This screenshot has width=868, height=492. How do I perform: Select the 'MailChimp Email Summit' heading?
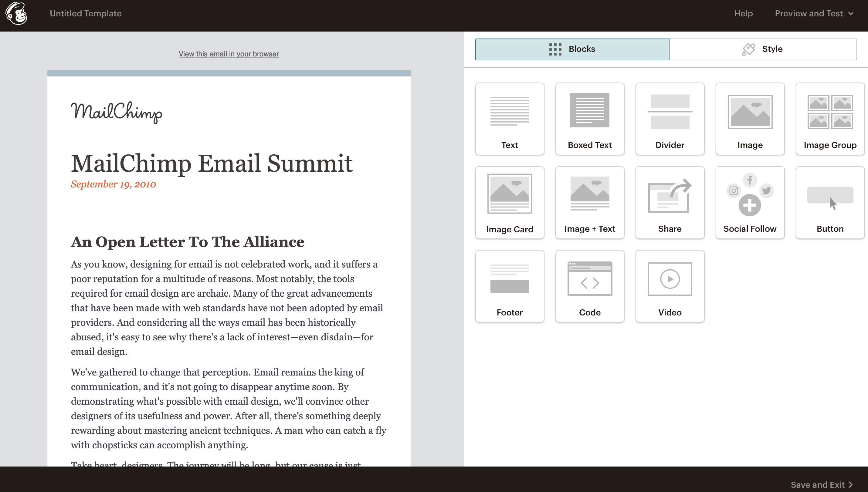click(x=212, y=163)
